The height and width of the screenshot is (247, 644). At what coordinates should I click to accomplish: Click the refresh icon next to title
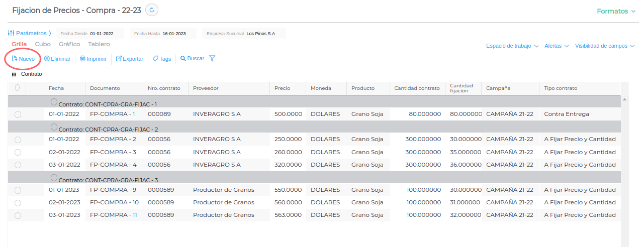tap(151, 10)
